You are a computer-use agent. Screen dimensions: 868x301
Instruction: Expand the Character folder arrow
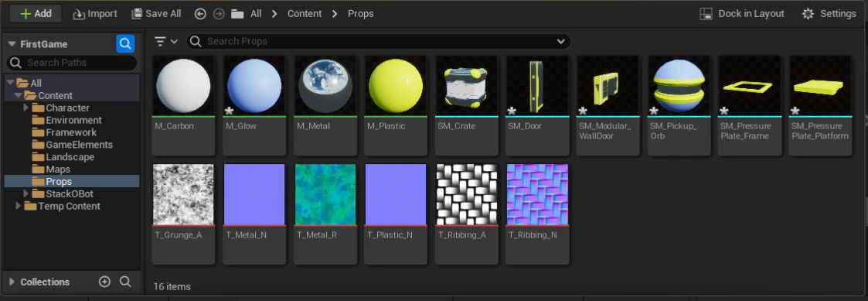26,108
